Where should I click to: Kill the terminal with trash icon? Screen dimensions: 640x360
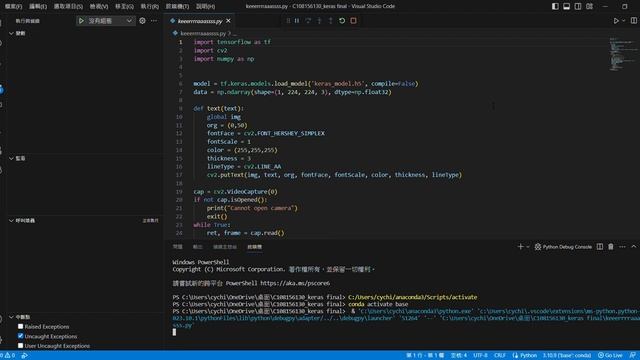(611, 247)
